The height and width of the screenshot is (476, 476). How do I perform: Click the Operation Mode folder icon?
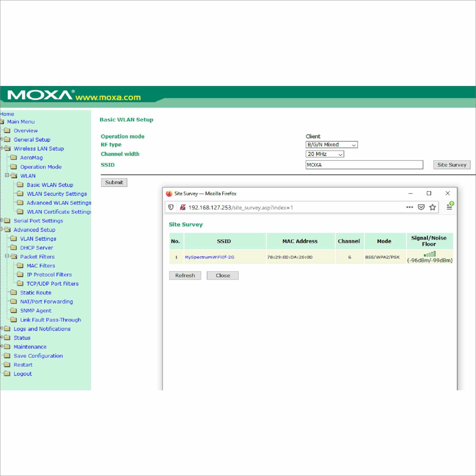coord(14,167)
